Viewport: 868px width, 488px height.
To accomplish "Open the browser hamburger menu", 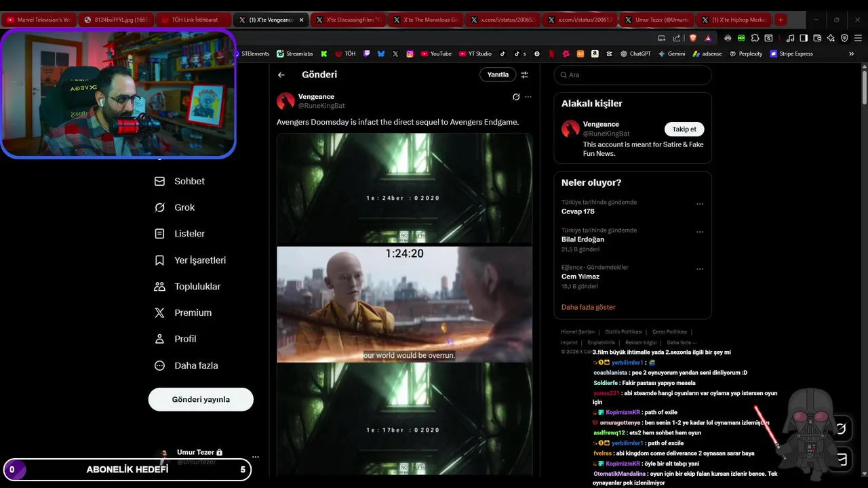I will click(858, 38).
